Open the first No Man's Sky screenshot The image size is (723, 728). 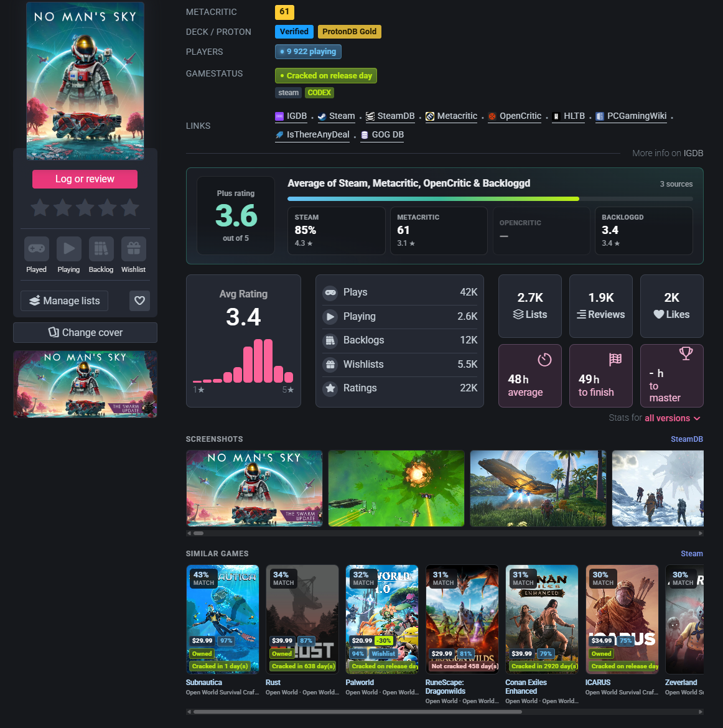pos(254,488)
